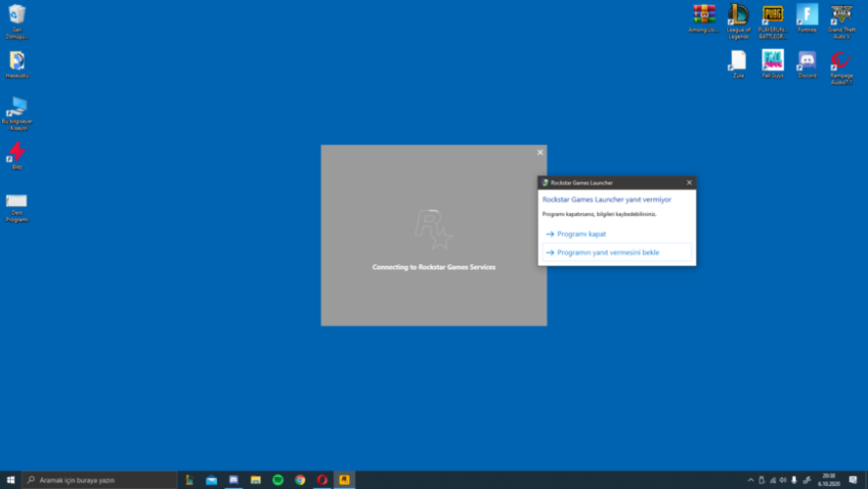Viewport: 868px width, 489px height.
Task: Select the 'masaüstü' desktop icon
Action: (x=18, y=65)
